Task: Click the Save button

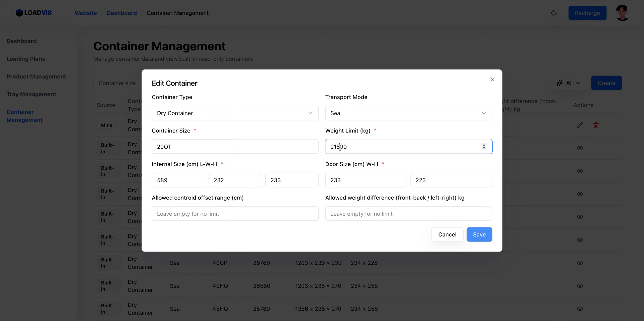Action: point(479,234)
